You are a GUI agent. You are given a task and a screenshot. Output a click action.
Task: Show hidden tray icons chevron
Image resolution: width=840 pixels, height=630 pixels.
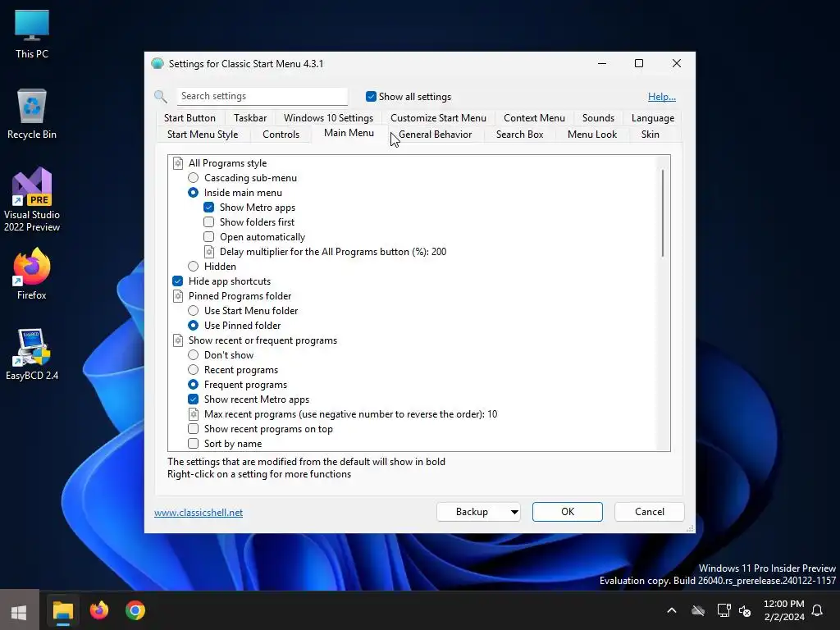click(x=671, y=610)
